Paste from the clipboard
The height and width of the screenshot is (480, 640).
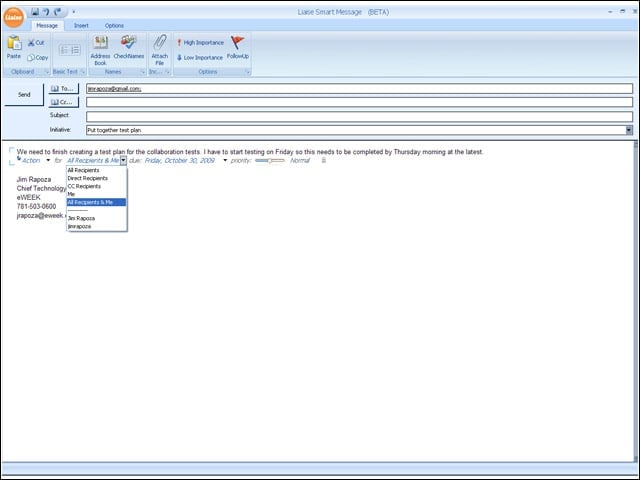point(14,47)
